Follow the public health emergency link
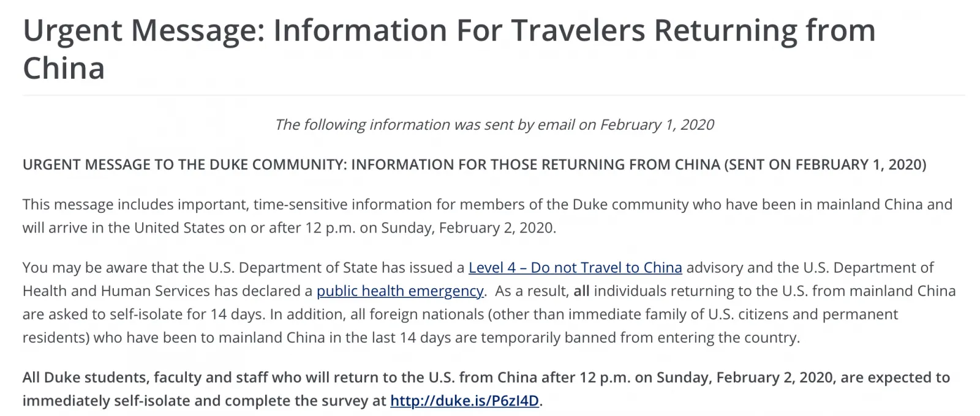The image size is (980, 416). (399, 291)
